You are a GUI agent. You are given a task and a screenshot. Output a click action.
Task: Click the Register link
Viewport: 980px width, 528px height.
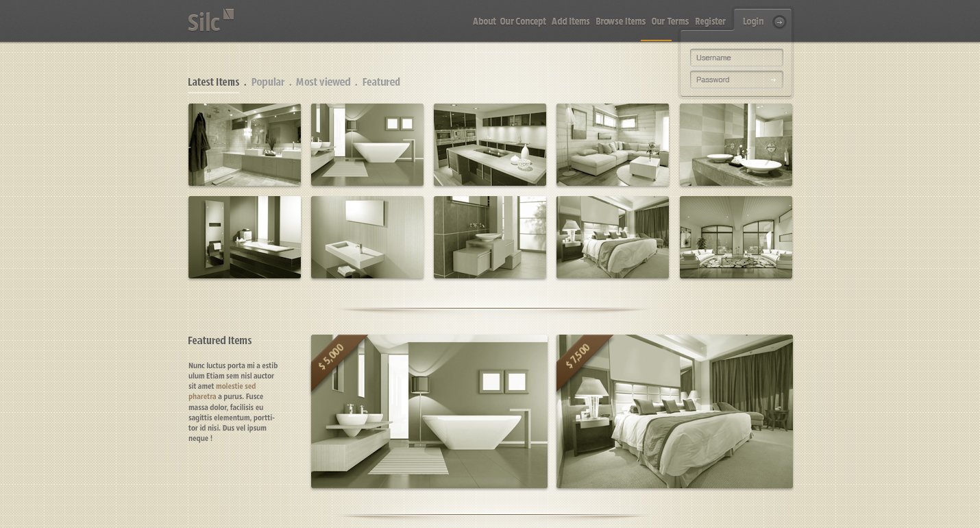point(710,21)
